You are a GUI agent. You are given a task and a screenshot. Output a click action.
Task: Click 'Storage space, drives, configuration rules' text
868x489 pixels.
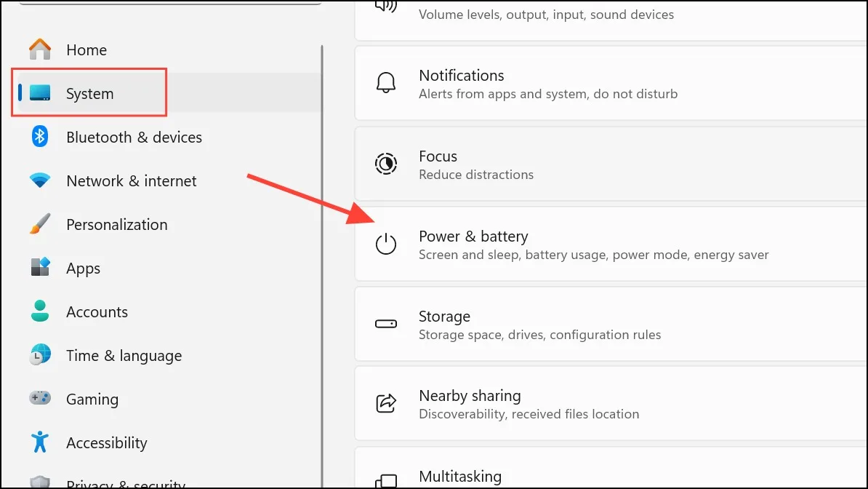pyautogui.click(x=539, y=335)
